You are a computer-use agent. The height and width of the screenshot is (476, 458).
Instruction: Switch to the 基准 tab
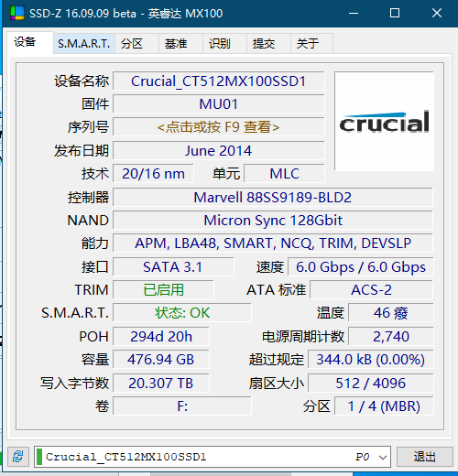pyautogui.click(x=180, y=44)
